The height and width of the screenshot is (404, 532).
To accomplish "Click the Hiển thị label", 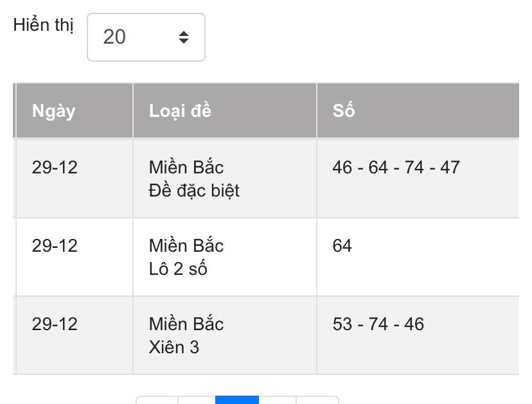I will 43,26.
